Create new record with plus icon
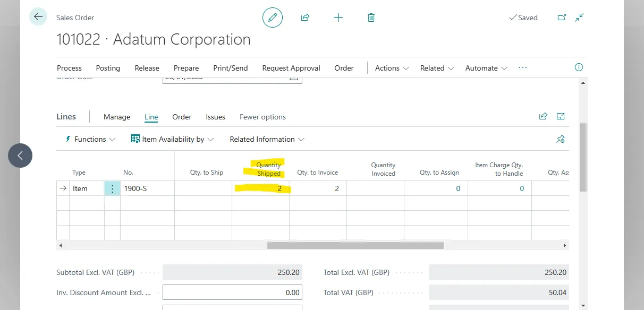The height and width of the screenshot is (310, 644). coord(338,18)
